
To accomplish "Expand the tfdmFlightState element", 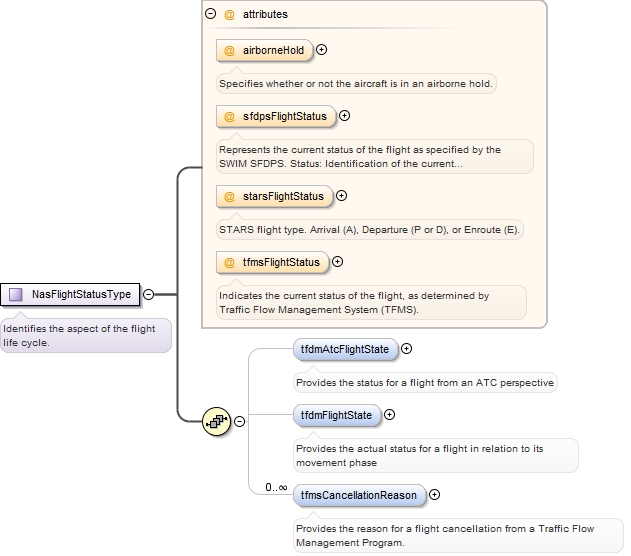I will [x=389, y=414].
